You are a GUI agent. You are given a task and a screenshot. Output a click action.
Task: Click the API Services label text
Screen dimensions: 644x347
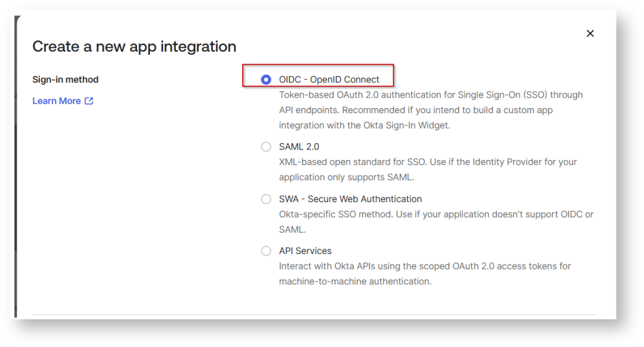click(x=305, y=251)
